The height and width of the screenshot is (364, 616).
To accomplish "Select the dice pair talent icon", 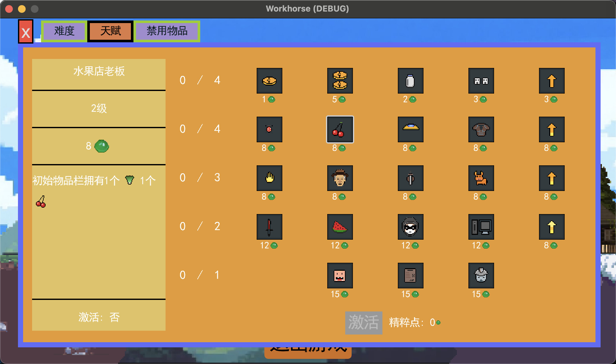I will [x=481, y=81].
